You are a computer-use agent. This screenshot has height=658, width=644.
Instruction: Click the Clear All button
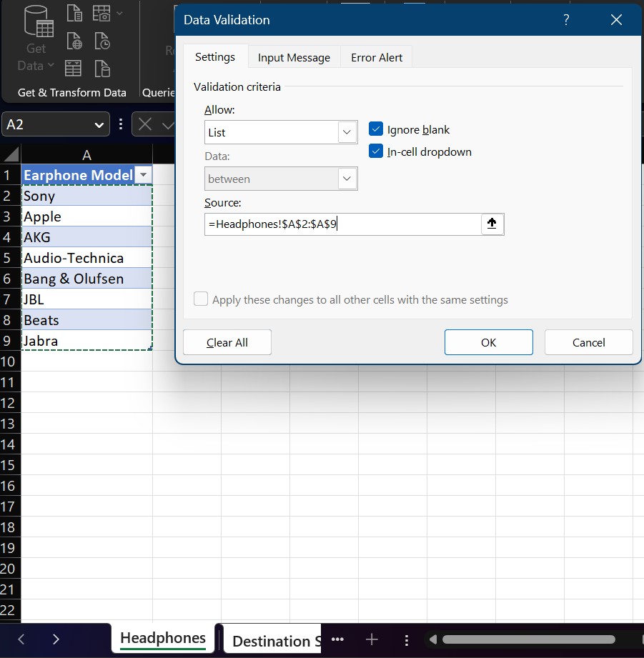click(x=227, y=342)
